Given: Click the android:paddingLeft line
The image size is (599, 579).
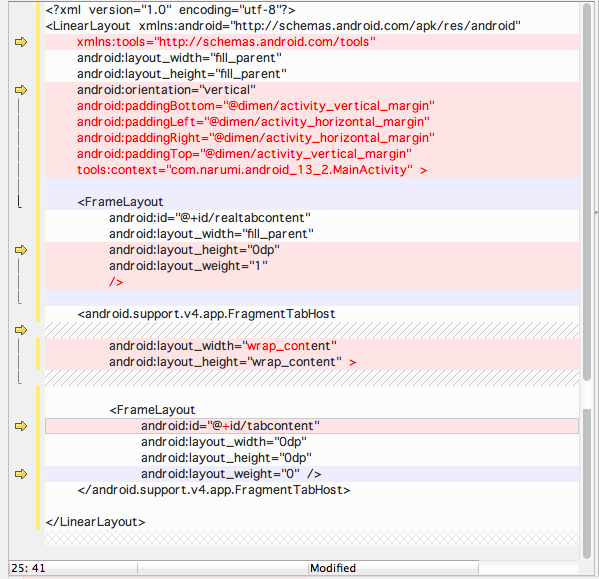Looking at the screenshot, I should [x=253, y=122].
